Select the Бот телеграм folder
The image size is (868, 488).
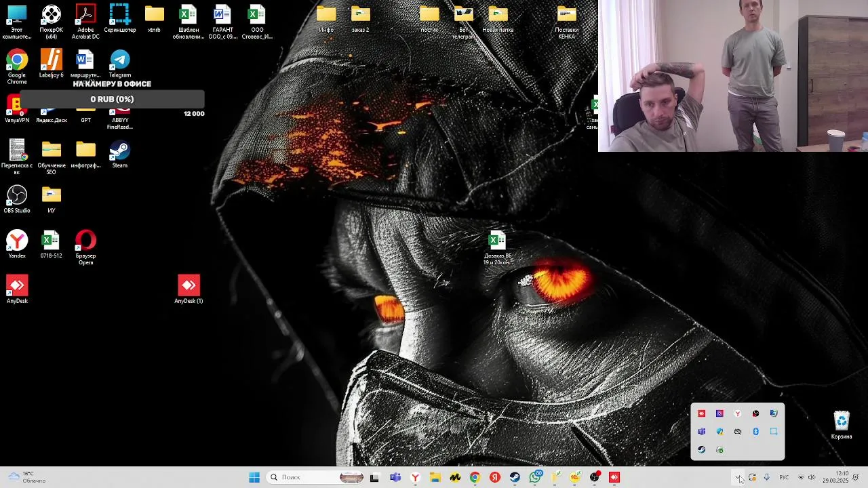point(464,22)
